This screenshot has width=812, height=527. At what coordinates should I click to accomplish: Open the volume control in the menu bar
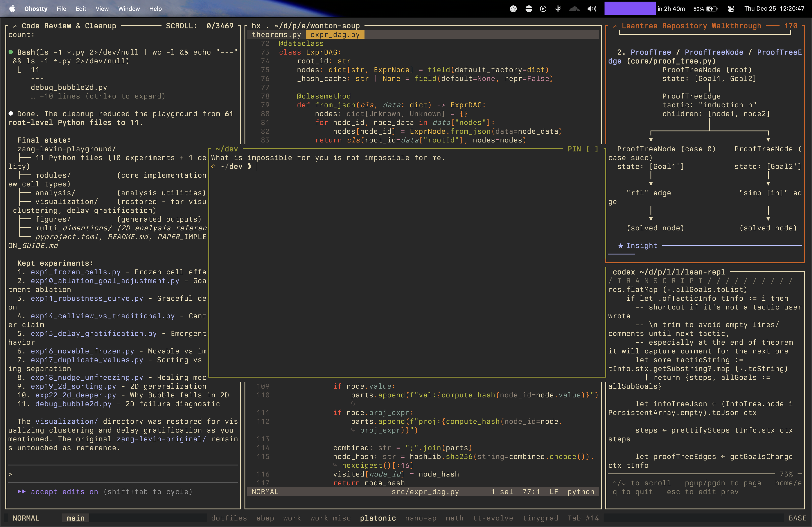click(592, 9)
